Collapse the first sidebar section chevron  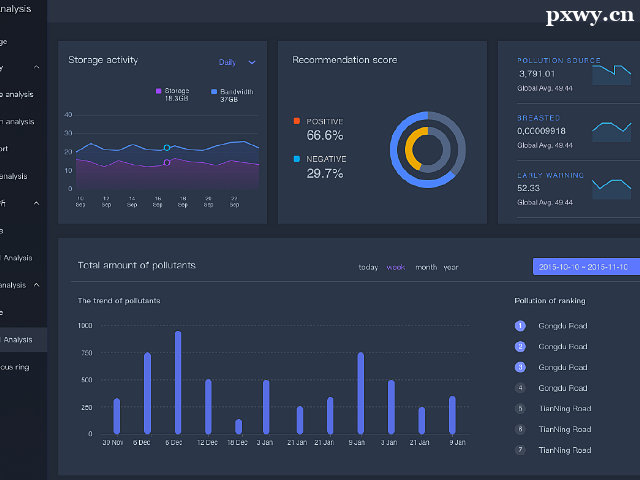click(37, 68)
